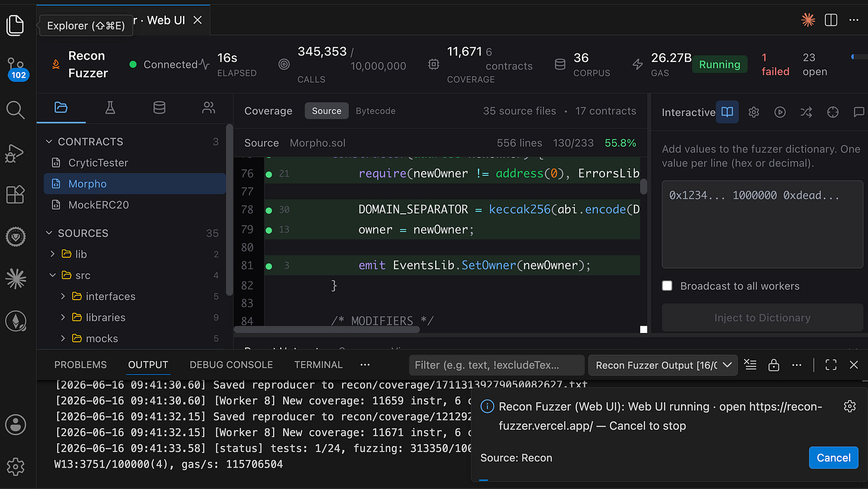This screenshot has width=868, height=489.
Task: Click Cancel in Recon Fuzzer notification
Action: pos(833,457)
